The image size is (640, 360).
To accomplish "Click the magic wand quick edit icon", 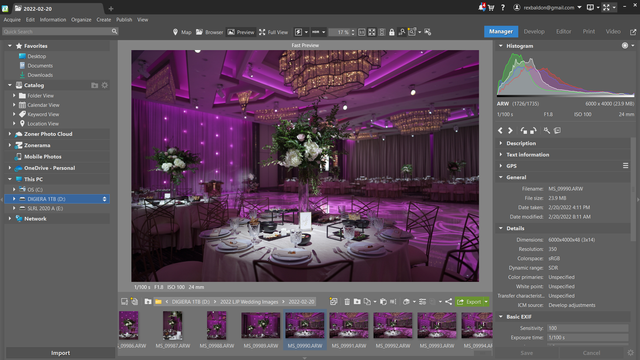I will pyautogui.click(x=547, y=131).
